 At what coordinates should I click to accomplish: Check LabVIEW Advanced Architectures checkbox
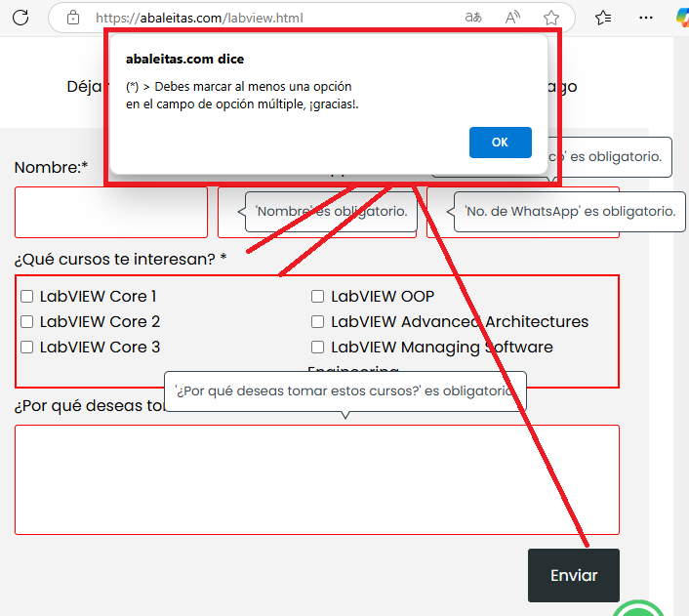click(318, 322)
